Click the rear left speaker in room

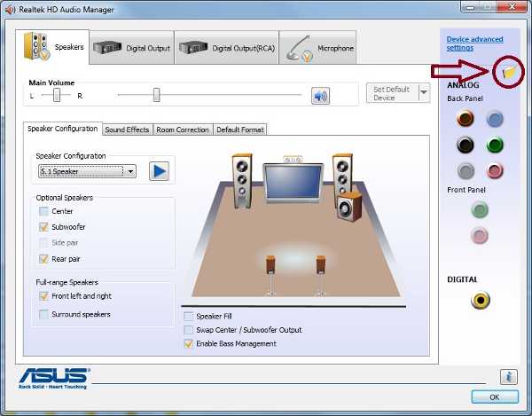pyautogui.click(x=270, y=275)
